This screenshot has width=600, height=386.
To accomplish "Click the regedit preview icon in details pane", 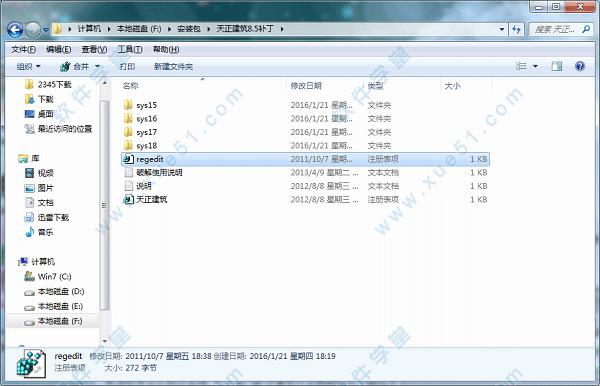I will coord(30,363).
